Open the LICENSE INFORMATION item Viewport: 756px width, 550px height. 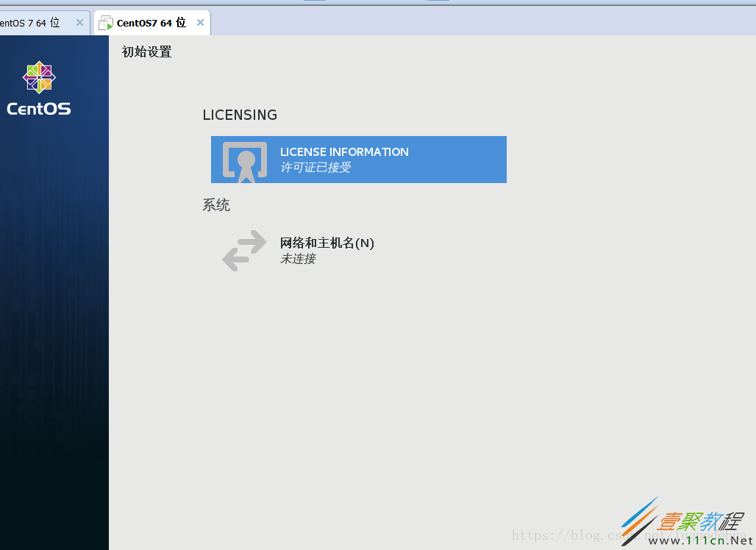[x=359, y=160]
